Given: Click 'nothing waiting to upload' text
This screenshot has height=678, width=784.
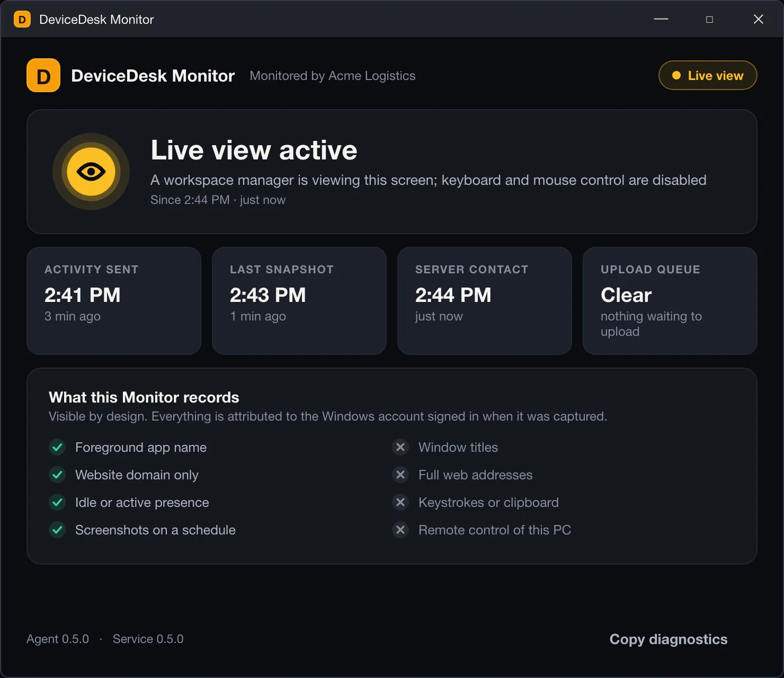Looking at the screenshot, I should click(x=652, y=324).
